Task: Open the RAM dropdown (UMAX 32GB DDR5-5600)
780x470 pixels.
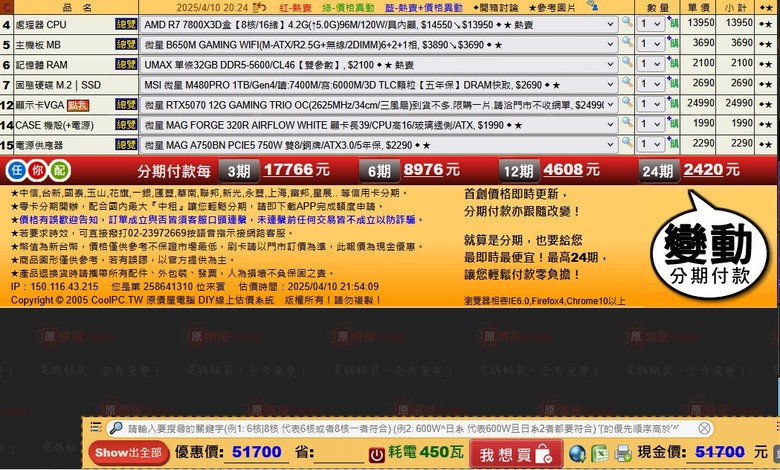Action: 379,65
